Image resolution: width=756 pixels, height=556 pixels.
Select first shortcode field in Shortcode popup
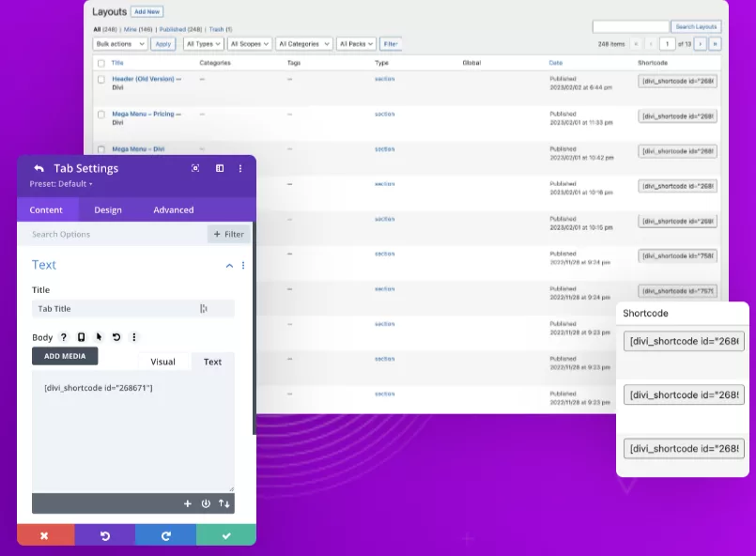pyautogui.click(x=684, y=342)
